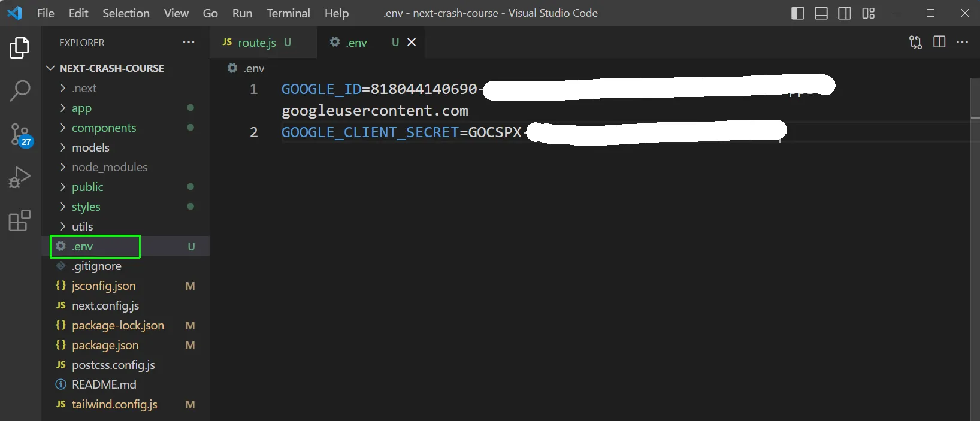Toggle the secondary side bar layout icon
The height and width of the screenshot is (421, 980).
845,13
